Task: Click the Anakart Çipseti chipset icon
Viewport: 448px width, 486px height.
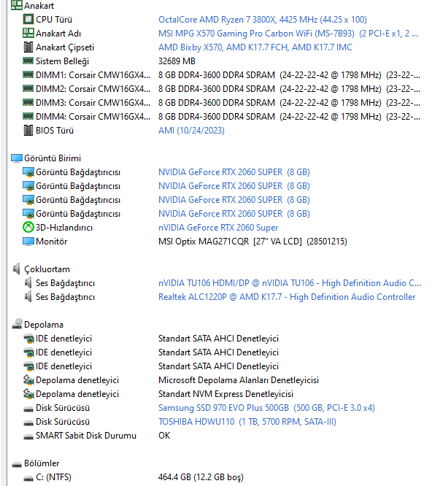Action: 28,47
